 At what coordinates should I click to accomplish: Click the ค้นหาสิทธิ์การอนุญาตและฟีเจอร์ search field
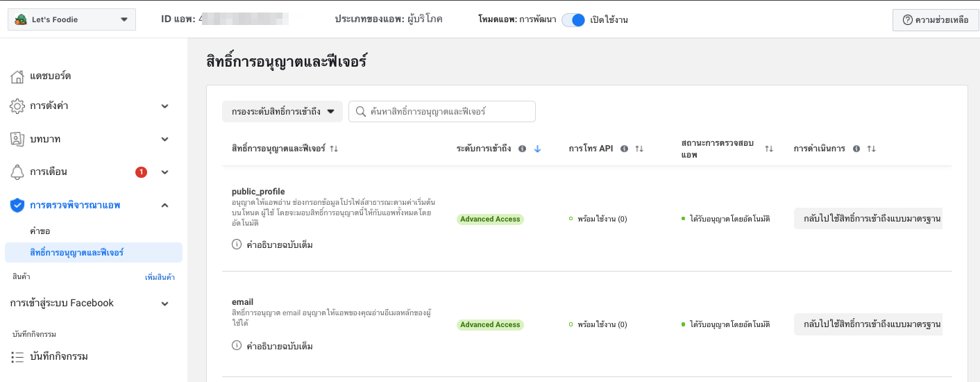coord(442,111)
